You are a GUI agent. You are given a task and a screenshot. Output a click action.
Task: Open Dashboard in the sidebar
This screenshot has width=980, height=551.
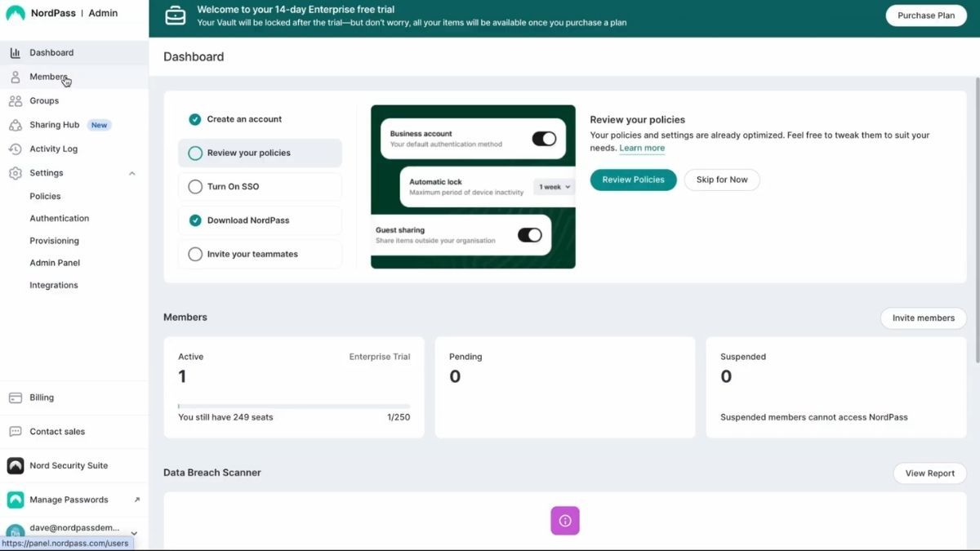pyautogui.click(x=74, y=53)
